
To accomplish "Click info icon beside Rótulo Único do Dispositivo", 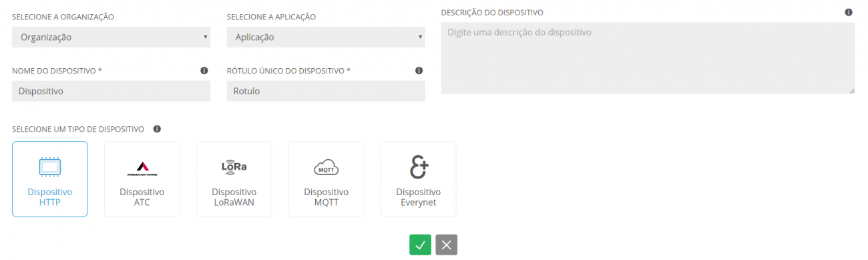I will [419, 70].
